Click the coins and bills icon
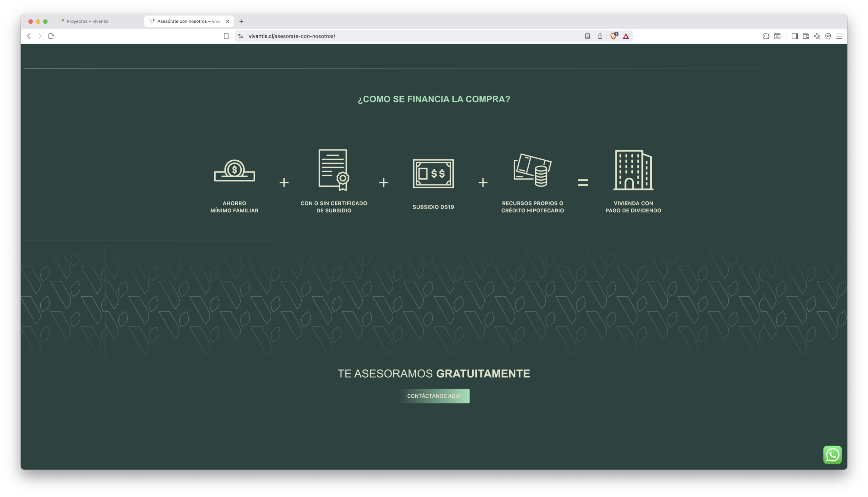Viewport: 868px width, 497px height. (x=532, y=170)
